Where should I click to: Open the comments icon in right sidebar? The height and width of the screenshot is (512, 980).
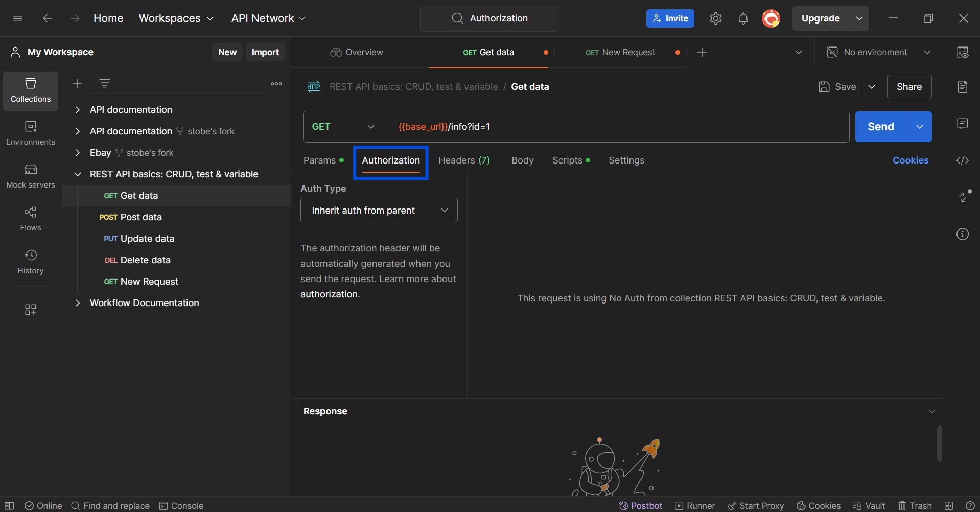(x=963, y=124)
